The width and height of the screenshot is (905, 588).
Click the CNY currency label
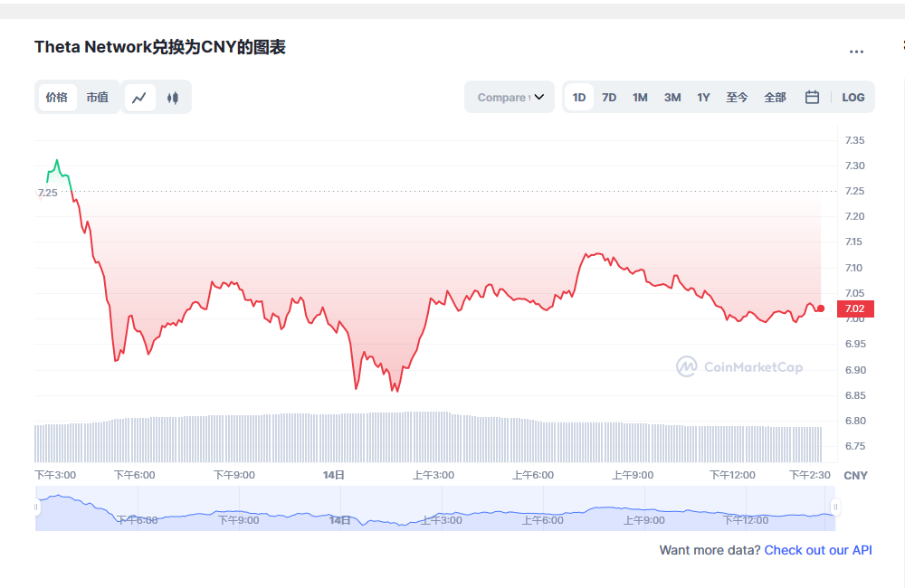pyautogui.click(x=856, y=476)
